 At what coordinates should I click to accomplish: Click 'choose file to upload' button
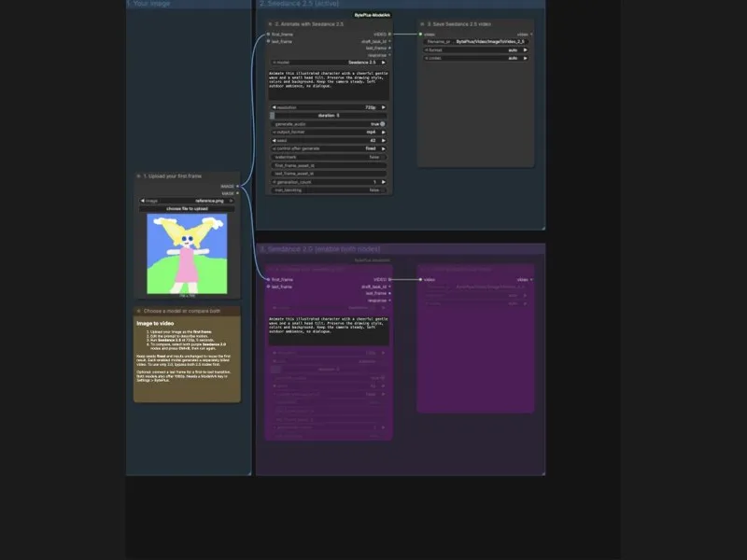click(x=187, y=208)
